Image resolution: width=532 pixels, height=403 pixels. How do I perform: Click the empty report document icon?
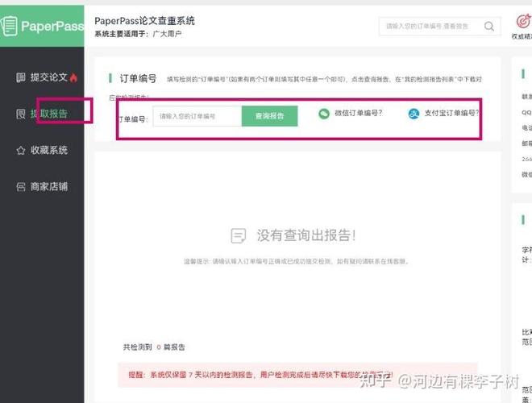tap(238, 235)
